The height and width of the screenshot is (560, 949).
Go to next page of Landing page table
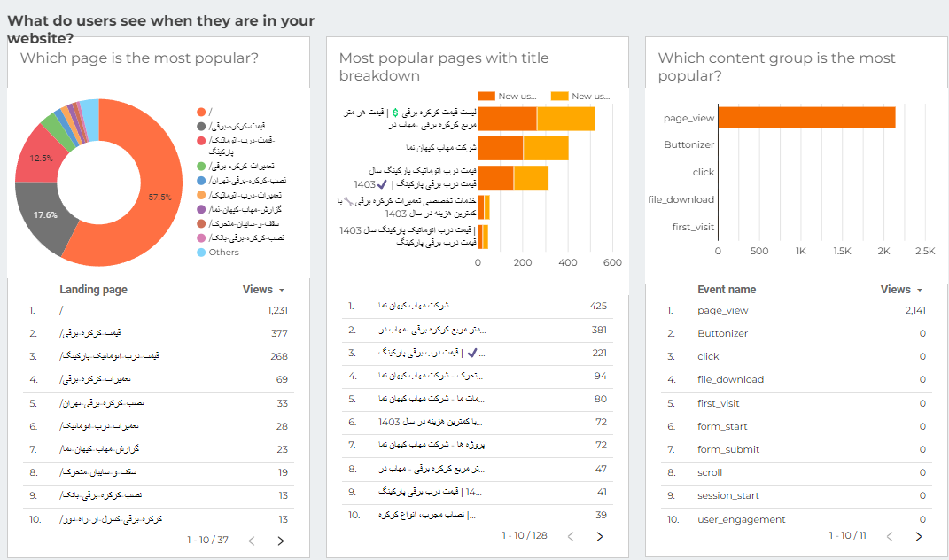coord(280,541)
